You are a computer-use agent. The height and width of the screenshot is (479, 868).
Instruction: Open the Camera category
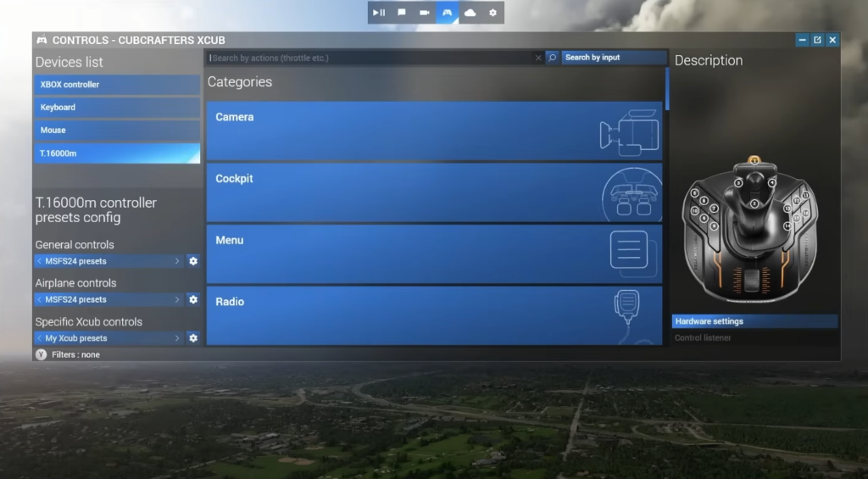point(434,131)
